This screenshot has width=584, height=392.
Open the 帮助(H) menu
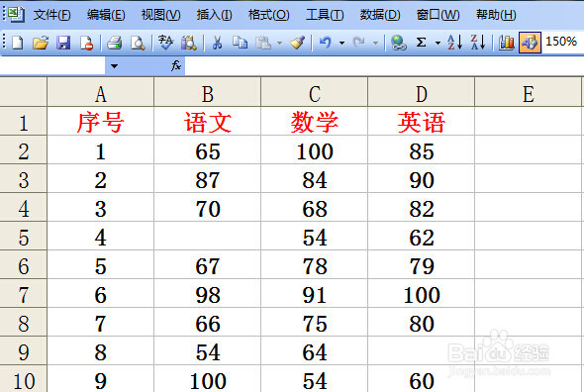pos(496,15)
